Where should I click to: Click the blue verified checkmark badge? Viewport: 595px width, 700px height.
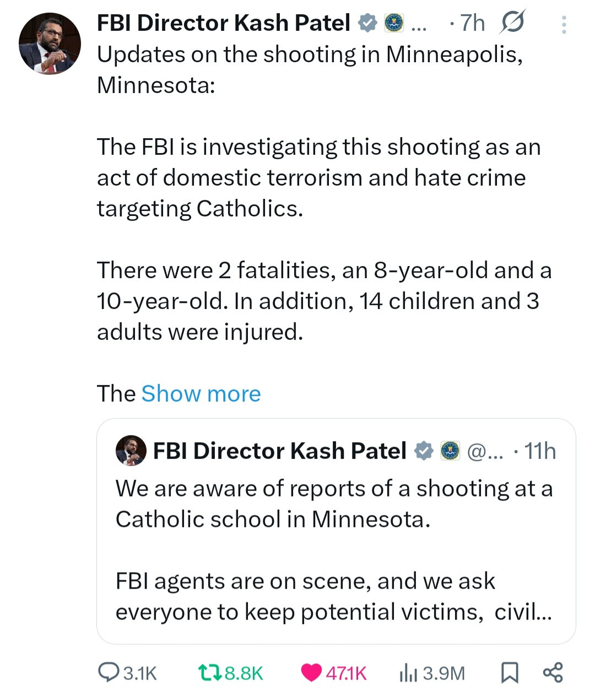click(367, 23)
